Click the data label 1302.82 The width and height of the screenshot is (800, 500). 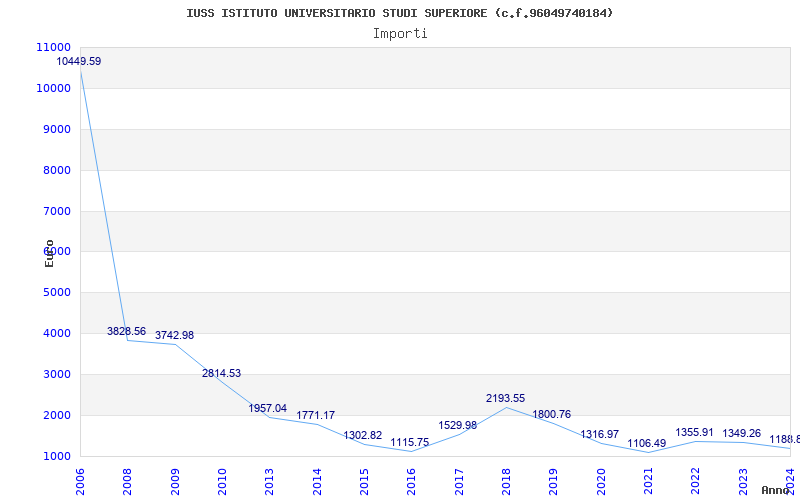(363, 435)
